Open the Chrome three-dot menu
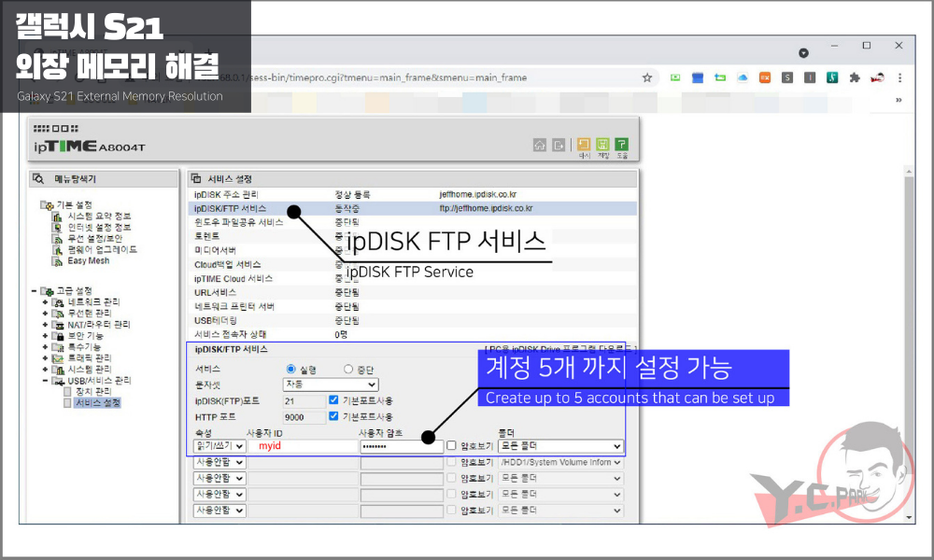Viewport: 934px width, 560px height. click(900, 77)
